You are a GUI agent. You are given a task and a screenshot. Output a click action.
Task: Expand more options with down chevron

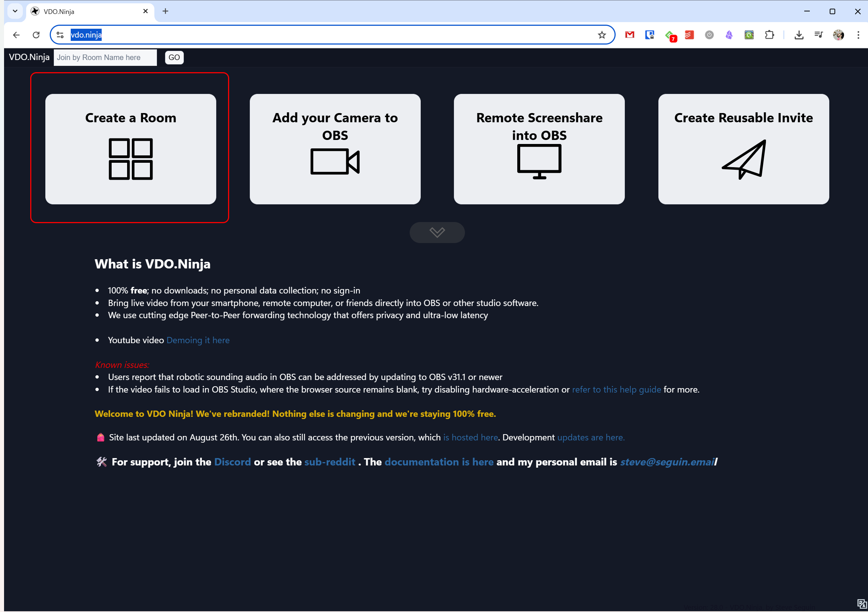[x=437, y=232]
